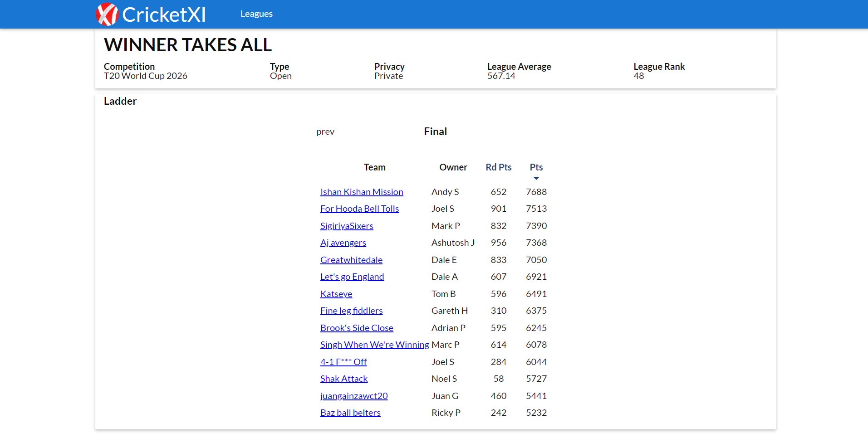Open Baz ball belters team page

(350, 413)
